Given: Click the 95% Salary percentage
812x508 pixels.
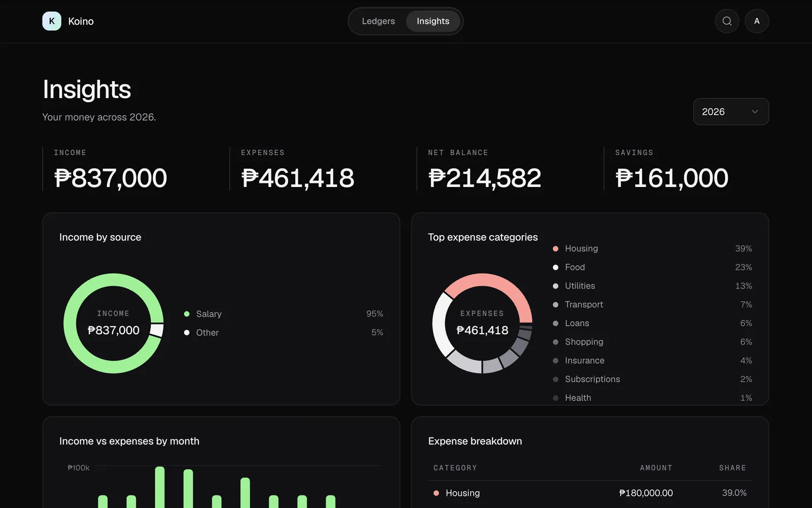Looking at the screenshot, I should pos(375,314).
